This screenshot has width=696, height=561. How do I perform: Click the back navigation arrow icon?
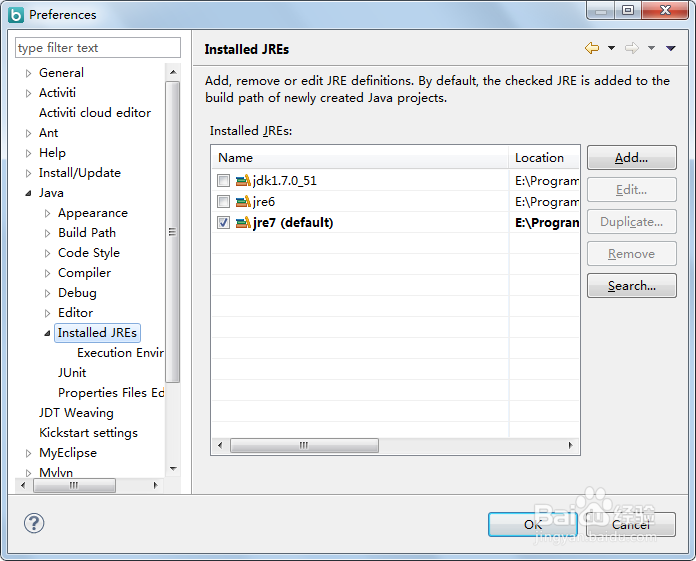(592, 48)
